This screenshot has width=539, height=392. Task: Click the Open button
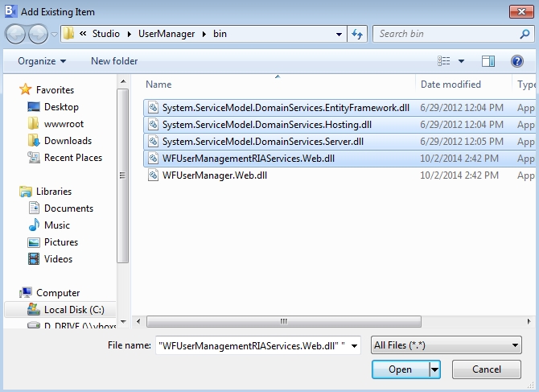[x=401, y=369]
